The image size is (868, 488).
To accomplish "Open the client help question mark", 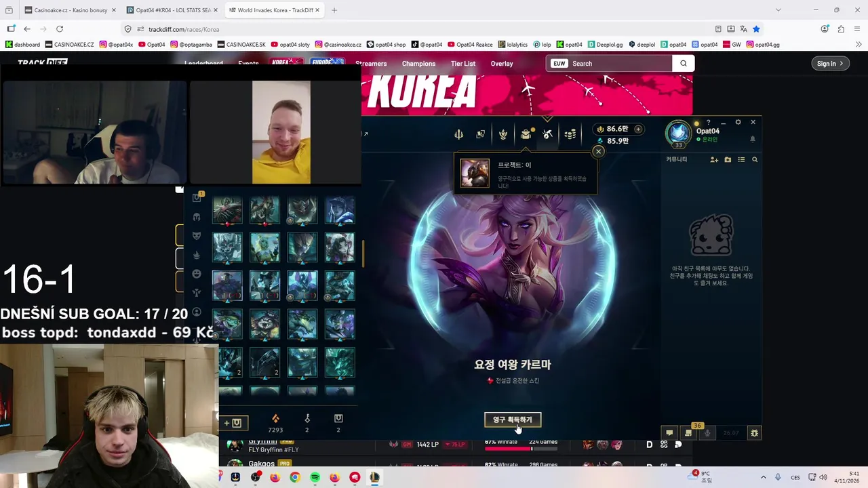I will [x=708, y=123].
